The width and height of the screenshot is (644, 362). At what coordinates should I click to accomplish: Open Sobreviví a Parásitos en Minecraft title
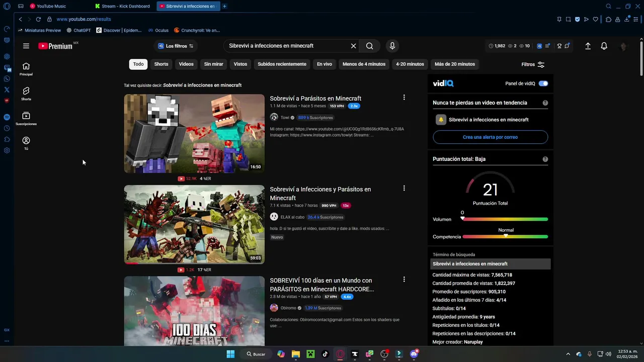tap(315, 99)
